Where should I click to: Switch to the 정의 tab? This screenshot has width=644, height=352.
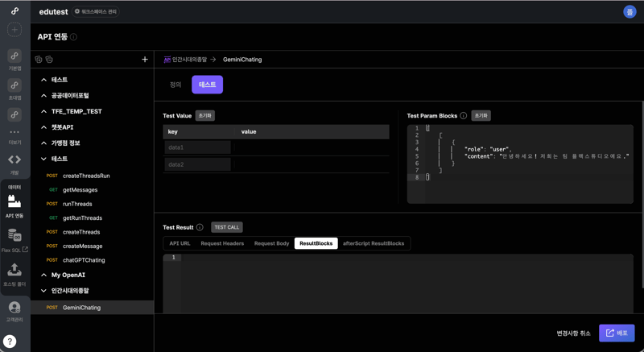coord(175,85)
